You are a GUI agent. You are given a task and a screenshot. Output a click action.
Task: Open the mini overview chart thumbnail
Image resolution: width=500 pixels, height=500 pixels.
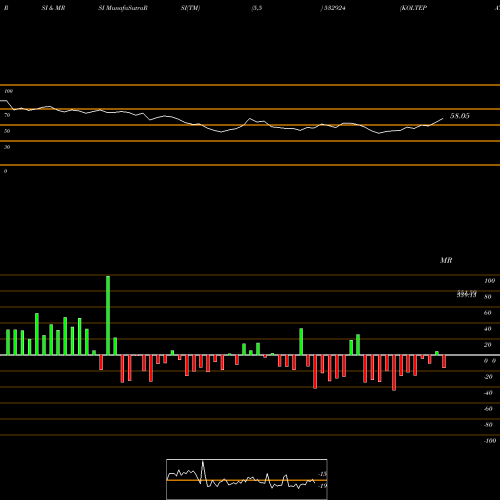247,479
